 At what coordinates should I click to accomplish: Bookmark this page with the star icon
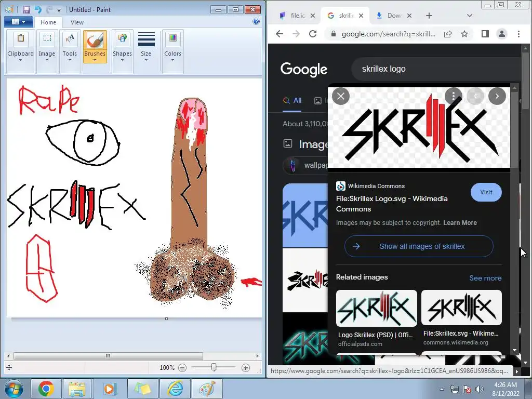pos(464,34)
